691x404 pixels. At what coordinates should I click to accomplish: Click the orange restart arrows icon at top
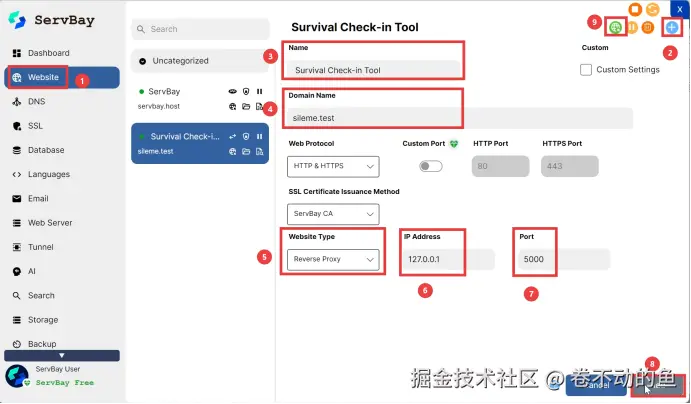tap(653, 9)
